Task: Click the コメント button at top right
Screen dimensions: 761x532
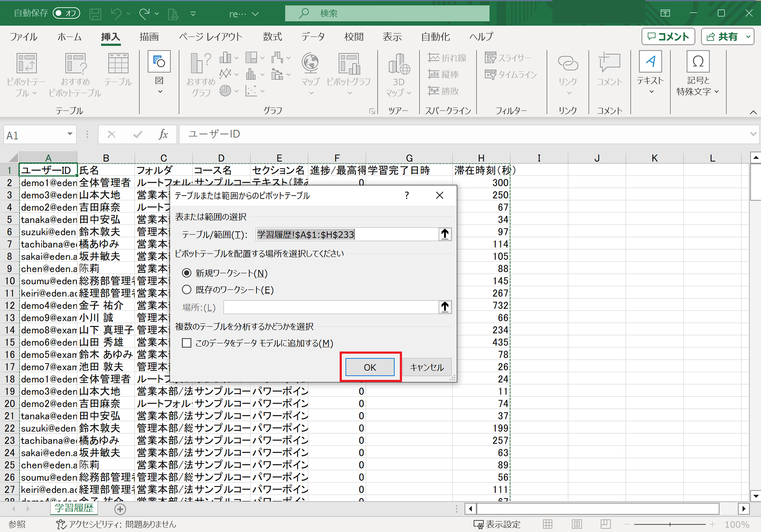Action: point(668,37)
